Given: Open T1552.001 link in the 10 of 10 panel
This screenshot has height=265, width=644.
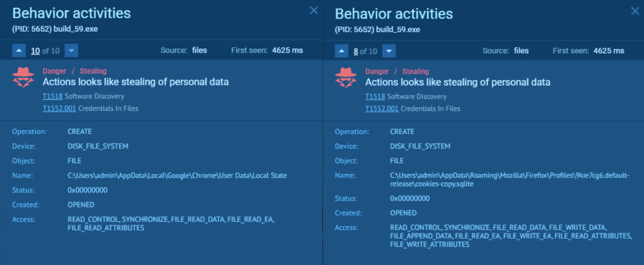Looking at the screenshot, I should 59,108.
